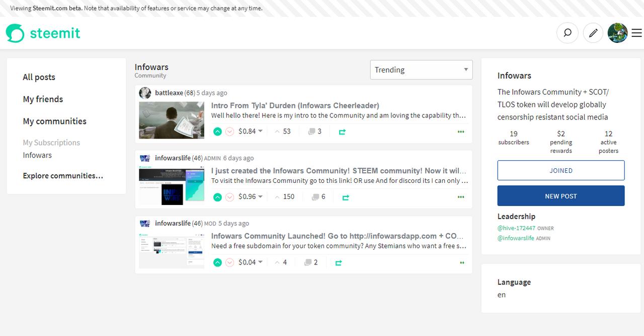Open the Trending sort dropdown

click(x=421, y=70)
